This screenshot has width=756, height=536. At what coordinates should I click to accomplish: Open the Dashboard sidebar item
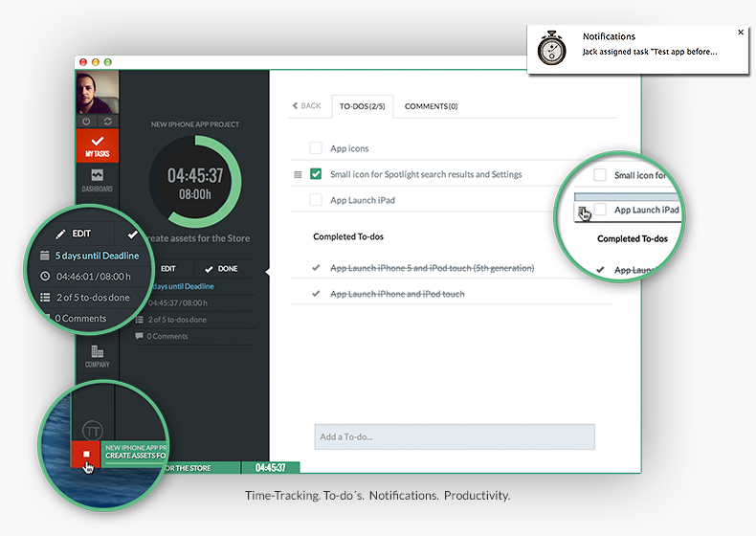[98, 181]
